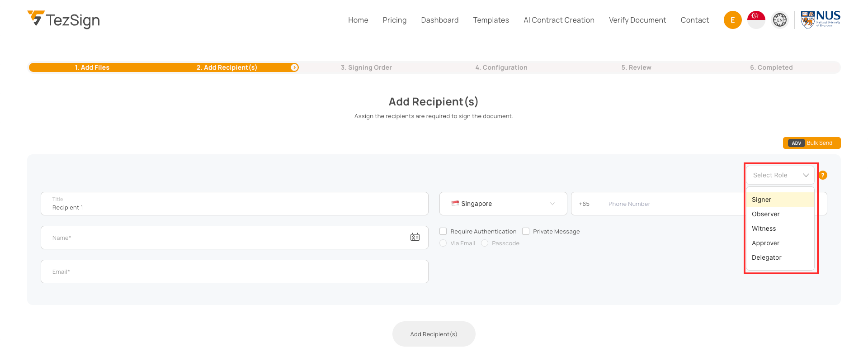
Task: Open the EN language globe icon
Action: (779, 20)
